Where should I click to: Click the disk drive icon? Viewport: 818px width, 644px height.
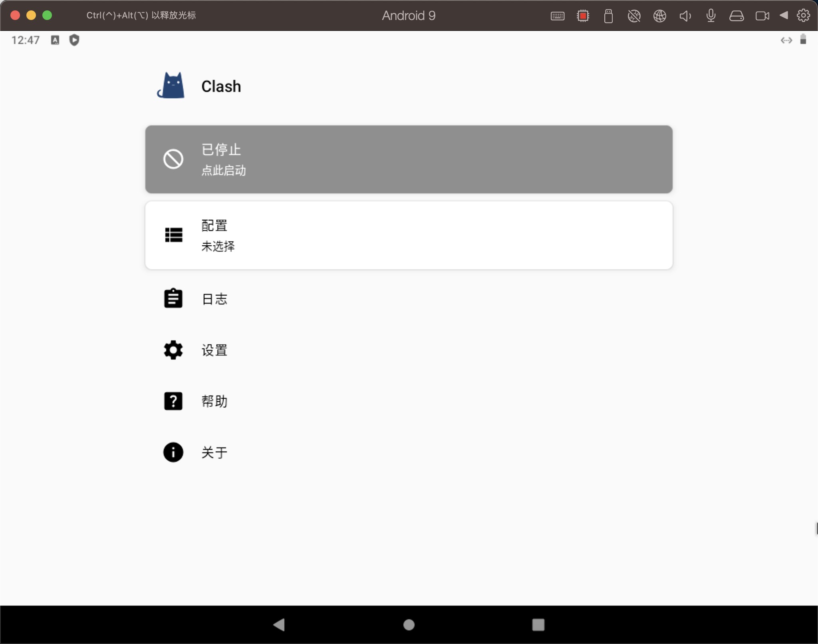pyautogui.click(x=736, y=16)
